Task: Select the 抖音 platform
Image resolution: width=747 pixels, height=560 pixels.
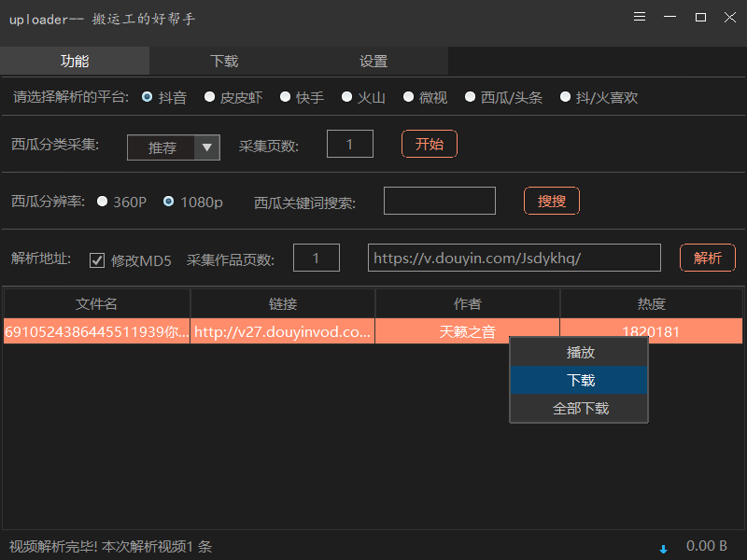Action: tap(148, 97)
